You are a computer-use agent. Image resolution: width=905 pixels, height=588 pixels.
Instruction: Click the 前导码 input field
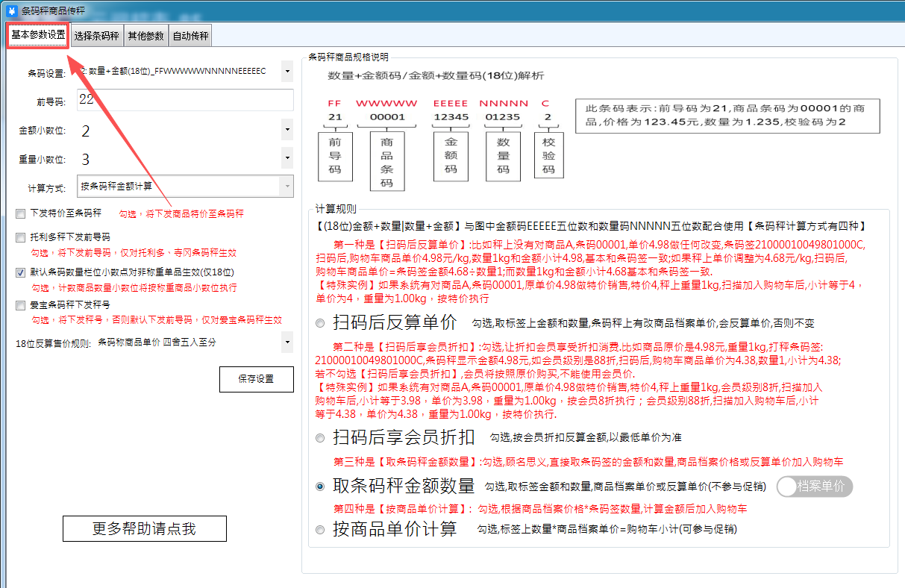[x=184, y=99]
